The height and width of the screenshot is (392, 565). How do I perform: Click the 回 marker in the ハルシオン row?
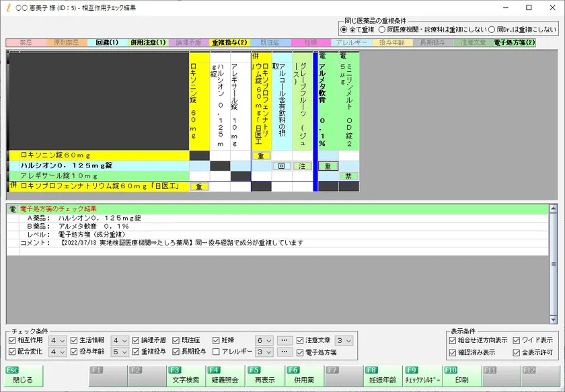282,166
